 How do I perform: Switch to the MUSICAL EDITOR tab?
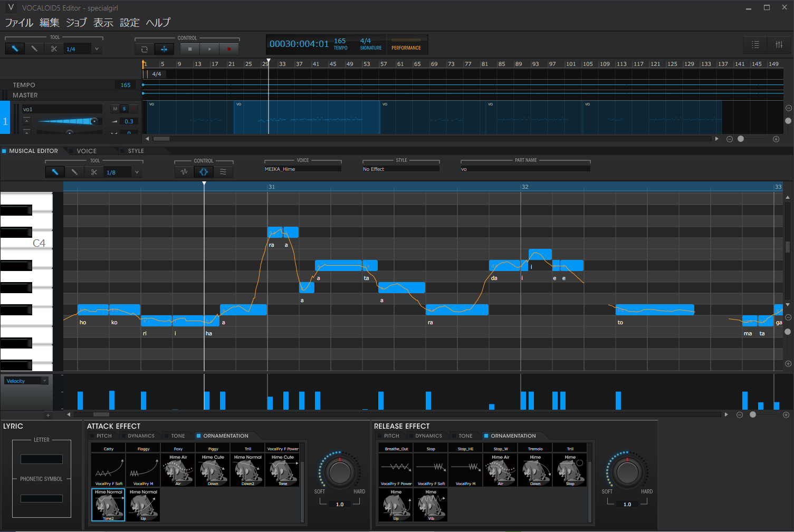pyautogui.click(x=33, y=151)
